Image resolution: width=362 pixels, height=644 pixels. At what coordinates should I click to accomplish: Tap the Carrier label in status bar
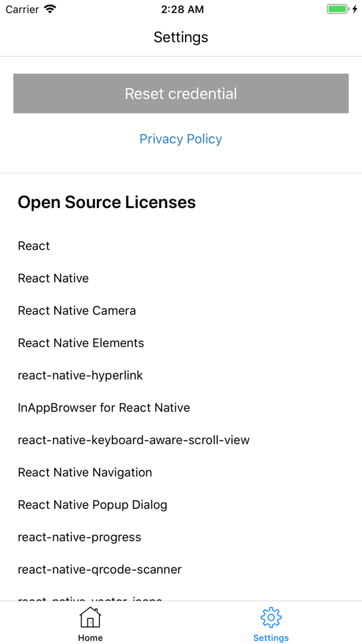pos(23,10)
